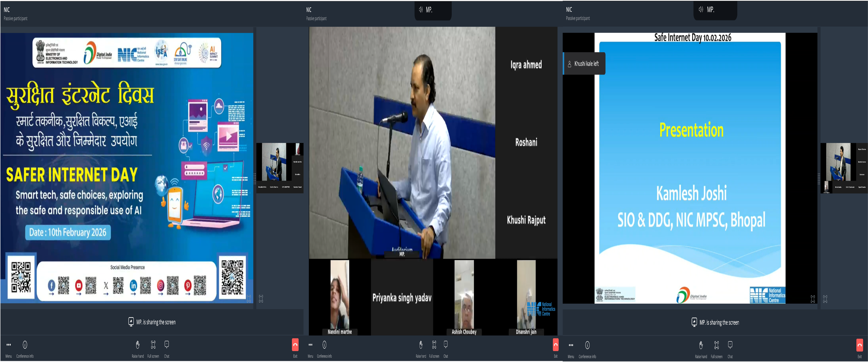Image resolution: width=868 pixels, height=362 pixels.
Task: Raise hand in the right conference window
Action: 701,345
